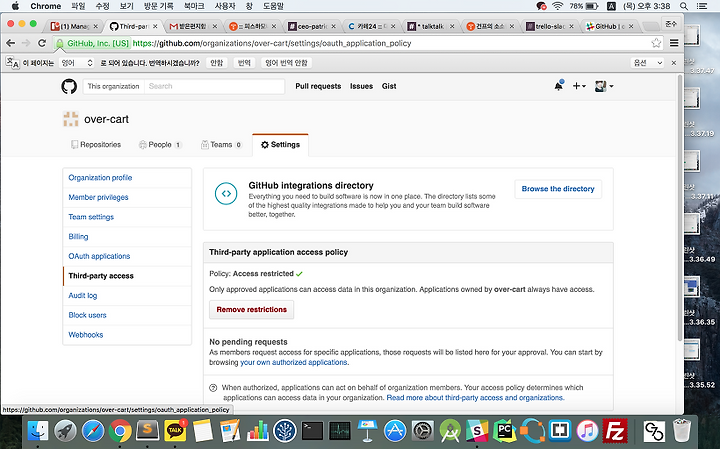The image size is (720, 449).
Task: Open Organization profile settings
Action: (x=100, y=178)
